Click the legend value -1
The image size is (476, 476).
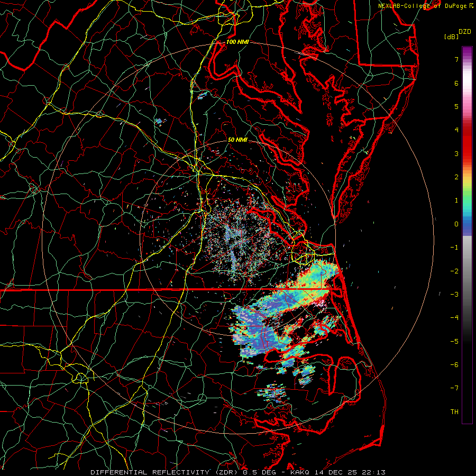(454, 248)
